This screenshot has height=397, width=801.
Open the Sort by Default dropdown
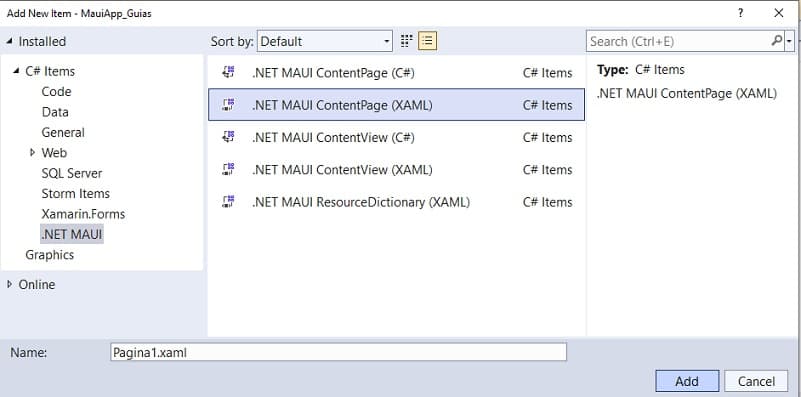pyautogui.click(x=325, y=41)
